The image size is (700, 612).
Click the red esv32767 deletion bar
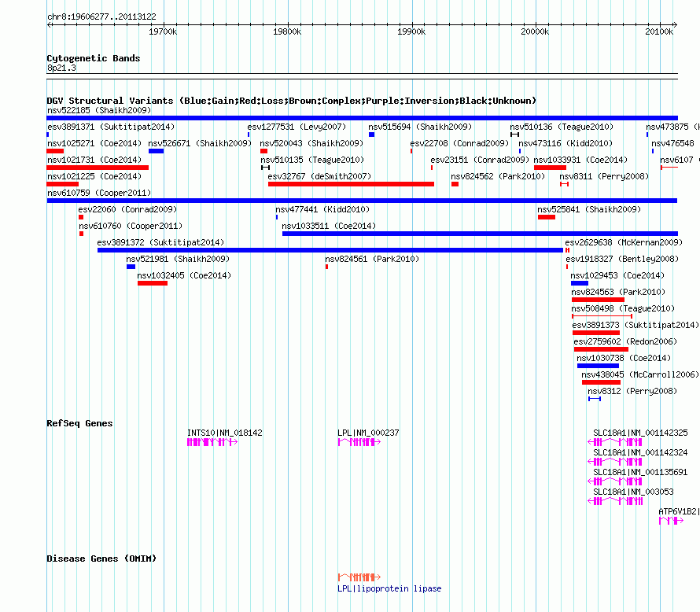pos(351,184)
